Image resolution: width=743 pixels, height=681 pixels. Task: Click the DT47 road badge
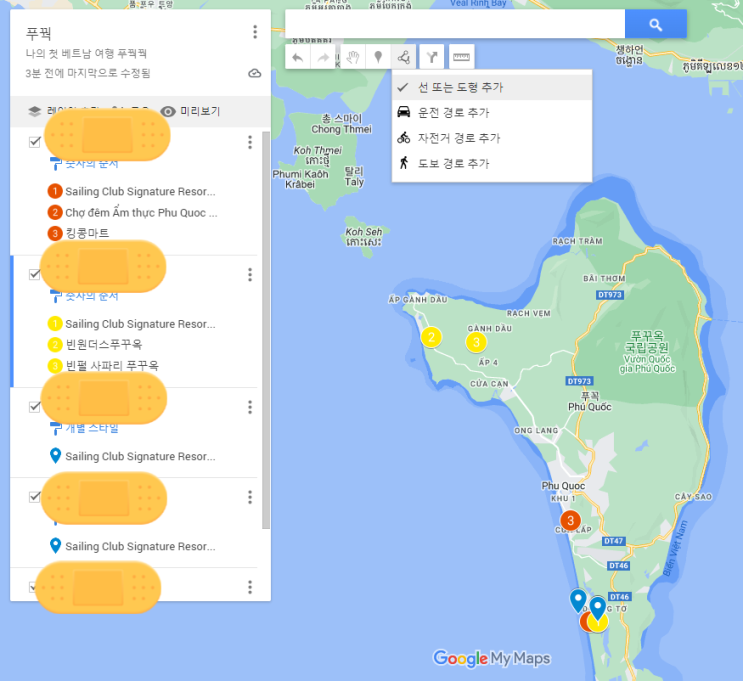pyautogui.click(x=613, y=541)
